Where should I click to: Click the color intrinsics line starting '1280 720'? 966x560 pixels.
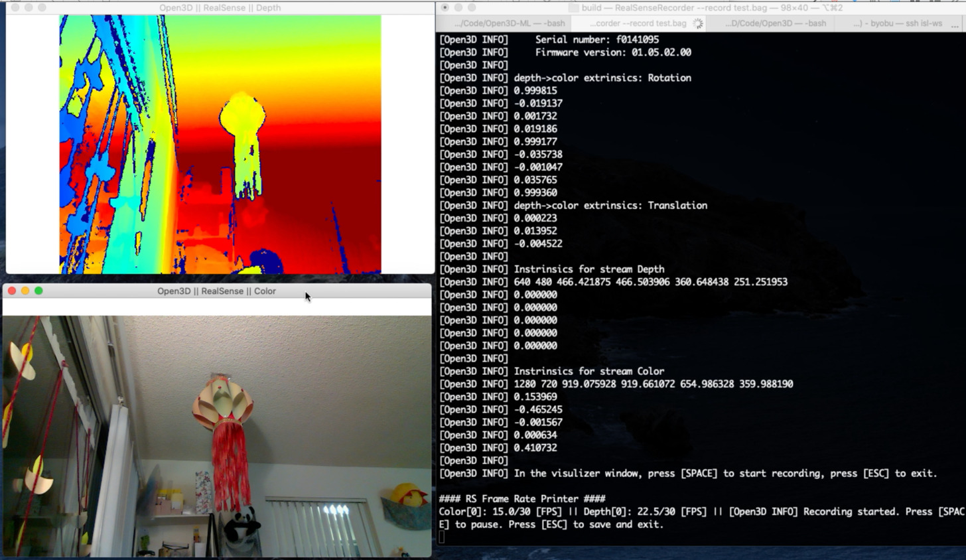click(x=654, y=384)
